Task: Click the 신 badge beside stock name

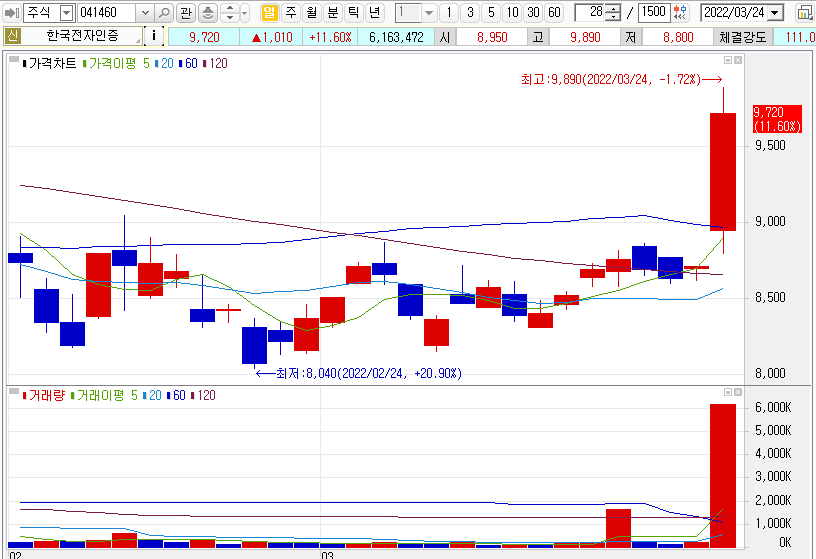Action: point(12,36)
